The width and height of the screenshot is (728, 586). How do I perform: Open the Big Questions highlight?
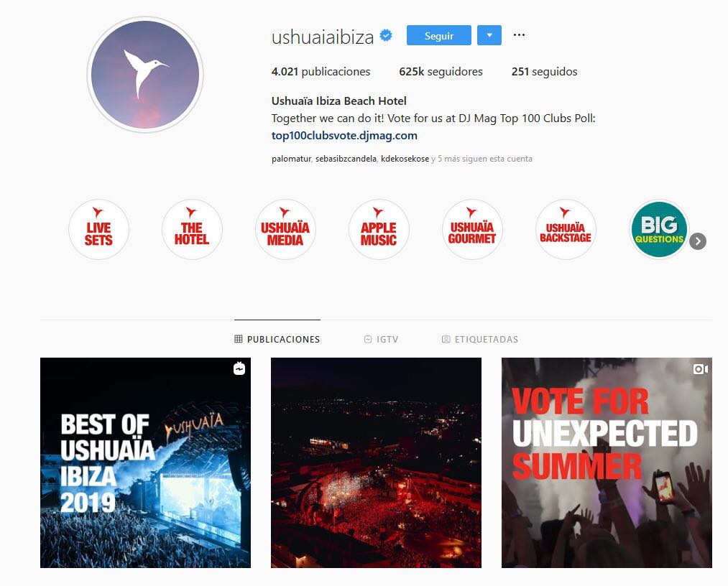click(659, 229)
